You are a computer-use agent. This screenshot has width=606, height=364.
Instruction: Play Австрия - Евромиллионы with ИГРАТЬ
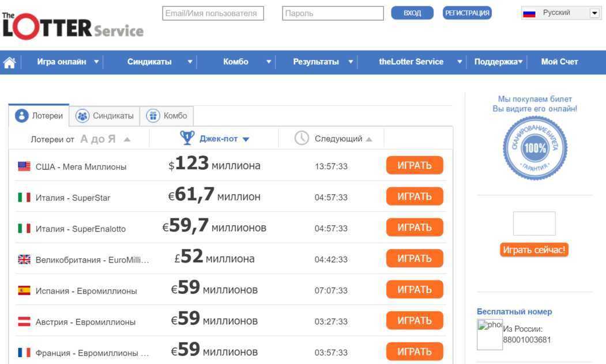pos(415,320)
